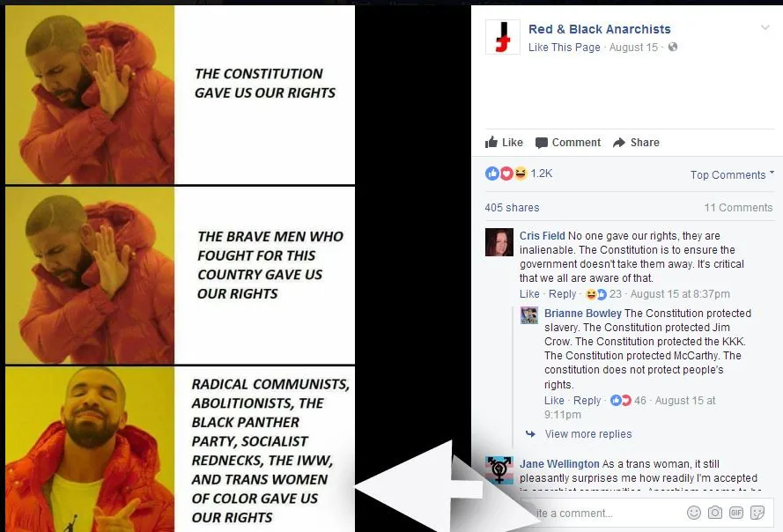
Task: Reply to Brianne Bowley's comment
Action: pos(587,401)
